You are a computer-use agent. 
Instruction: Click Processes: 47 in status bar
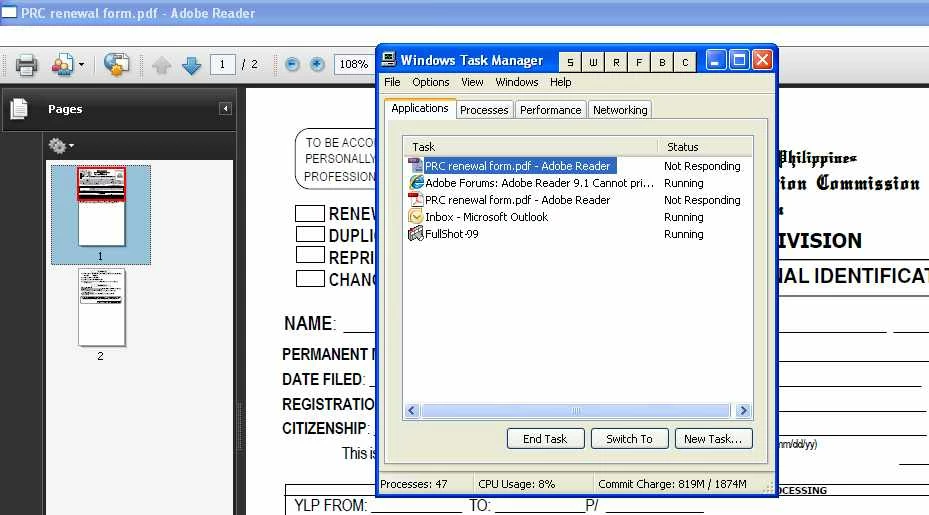point(414,484)
